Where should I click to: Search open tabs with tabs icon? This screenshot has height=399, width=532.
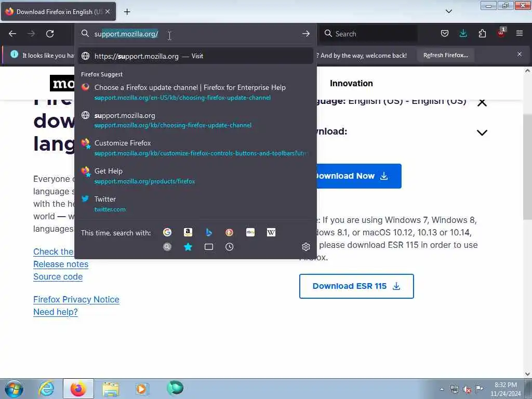[x=209, y=247]
